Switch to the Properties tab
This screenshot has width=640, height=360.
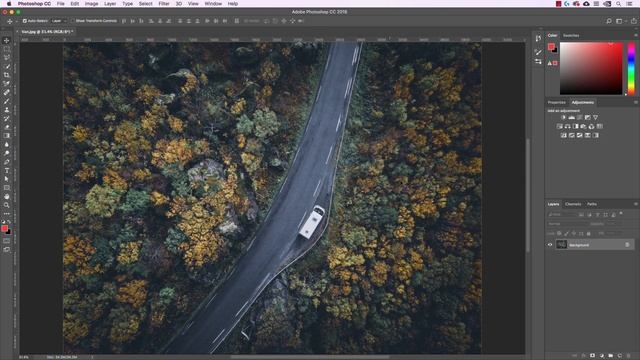556,102
